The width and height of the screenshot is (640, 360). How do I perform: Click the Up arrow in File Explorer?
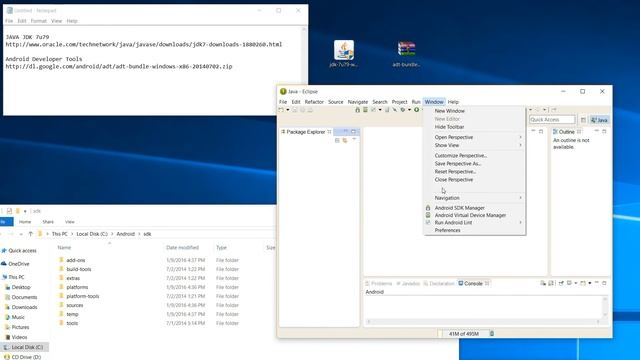[31, 234]
